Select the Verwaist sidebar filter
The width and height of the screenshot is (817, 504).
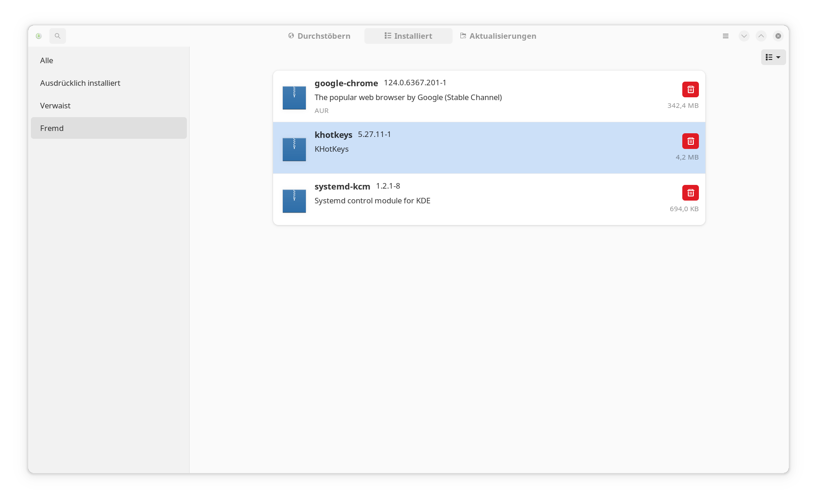[55, 106]
